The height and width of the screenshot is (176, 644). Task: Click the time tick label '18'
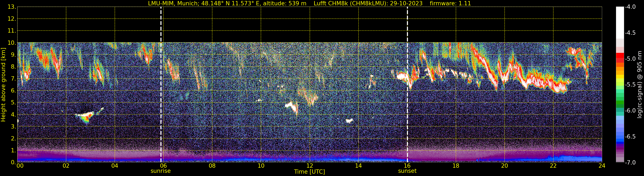[456, 166]
